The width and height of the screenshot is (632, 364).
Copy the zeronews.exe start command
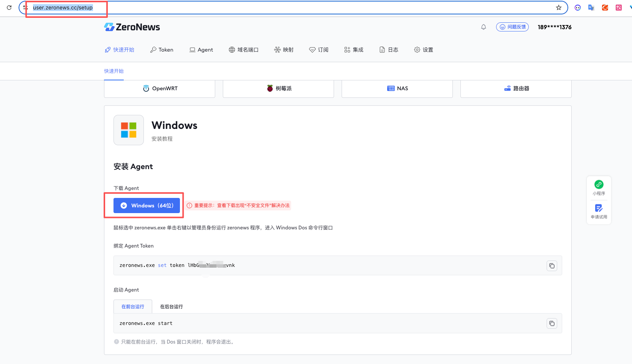pos(552,323)
